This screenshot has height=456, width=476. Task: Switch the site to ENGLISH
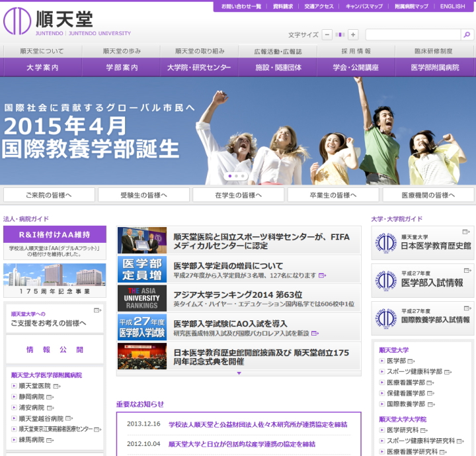point(452,6)
